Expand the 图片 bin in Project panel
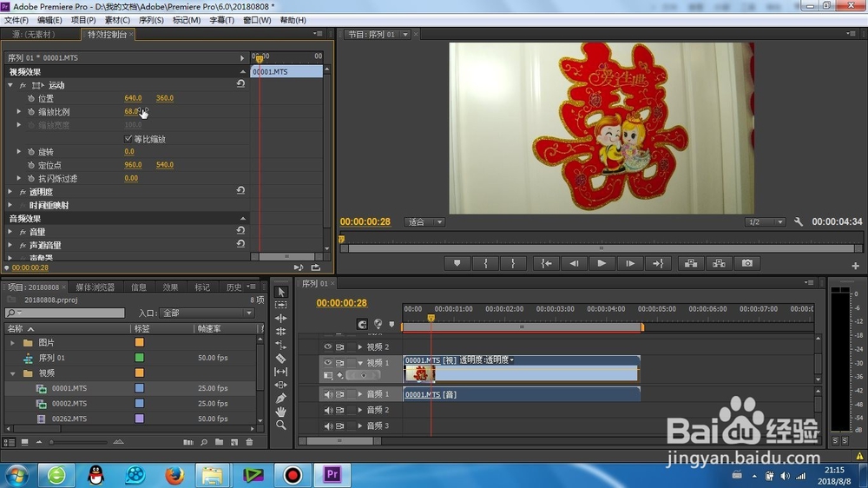This screenshot has height=488, width=868. (12, 343)
